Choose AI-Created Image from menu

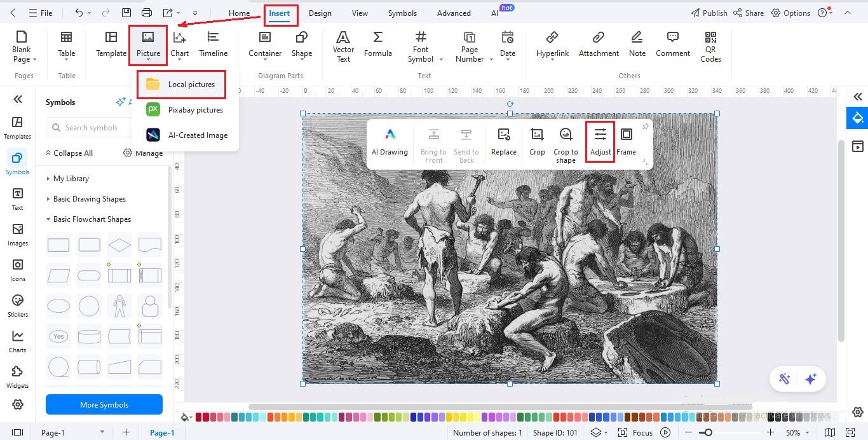tap(186, 135)
